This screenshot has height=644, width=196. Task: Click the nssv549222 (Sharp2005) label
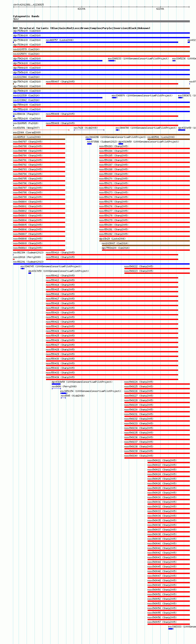139,267
